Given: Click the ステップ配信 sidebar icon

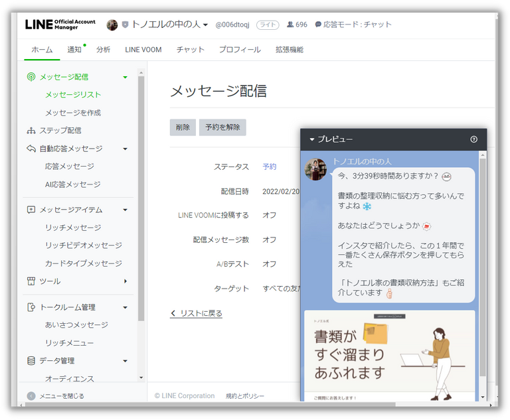Looking at the screenshot, I should pos(31,131).
